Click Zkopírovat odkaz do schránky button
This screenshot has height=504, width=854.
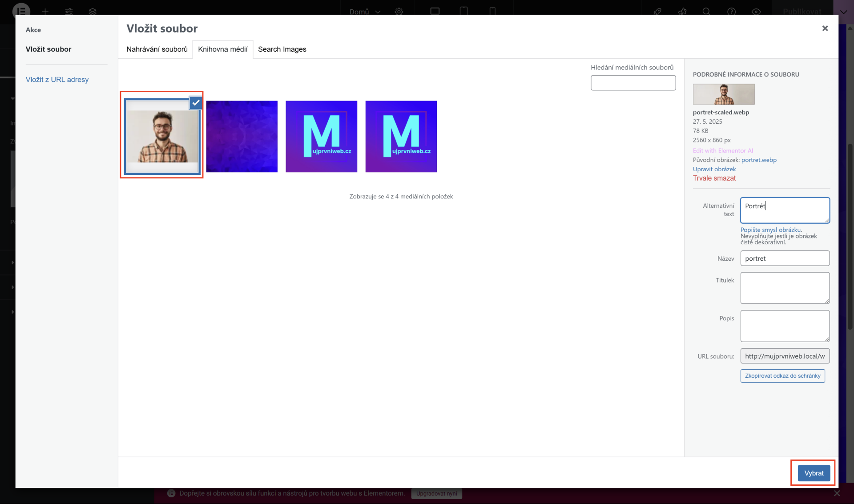(782, 376)
